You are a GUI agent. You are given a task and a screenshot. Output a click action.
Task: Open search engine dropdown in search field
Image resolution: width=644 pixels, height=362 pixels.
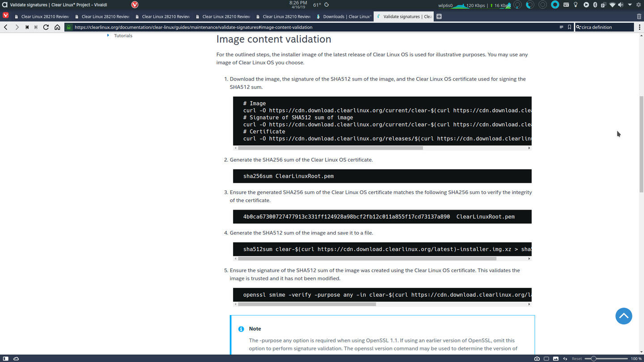[x=579, y=27]
